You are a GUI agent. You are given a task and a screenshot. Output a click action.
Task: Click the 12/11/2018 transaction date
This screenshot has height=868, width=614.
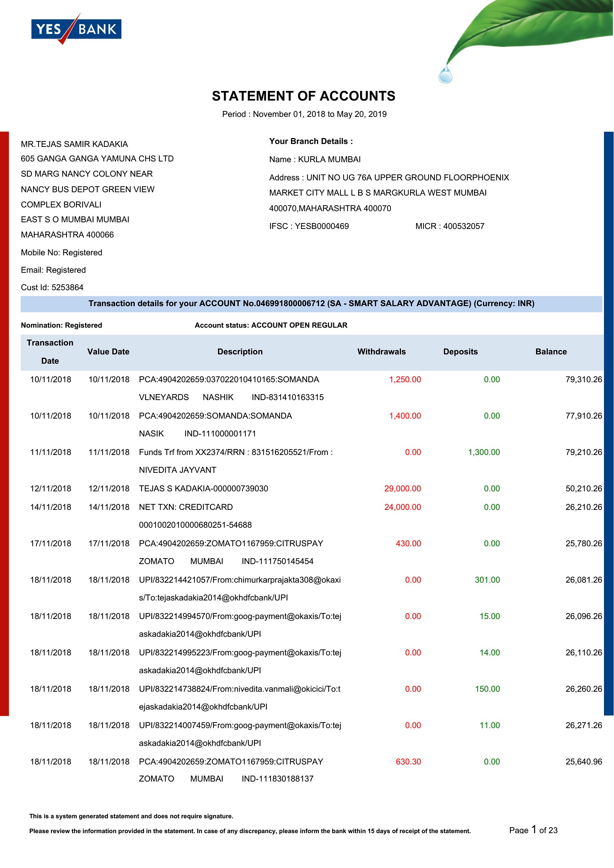(50, 488)
